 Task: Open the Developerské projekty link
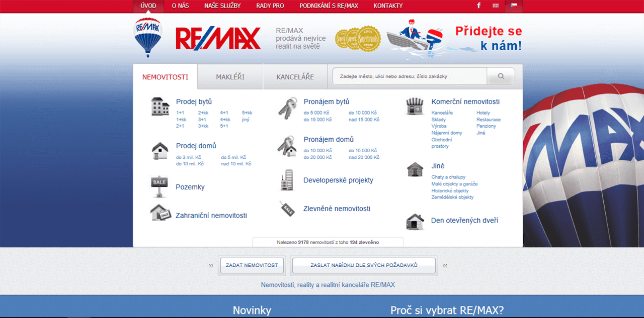click(x=339, y=180)
